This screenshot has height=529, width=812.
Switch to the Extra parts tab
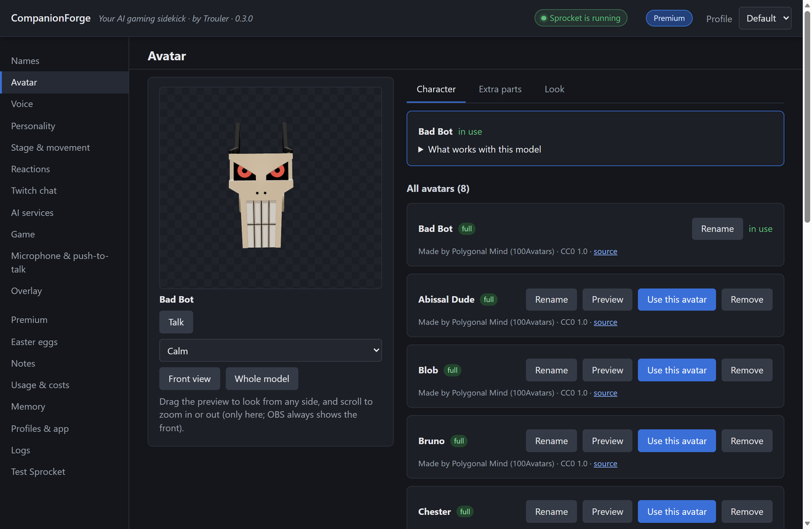(x=500, y=89)
